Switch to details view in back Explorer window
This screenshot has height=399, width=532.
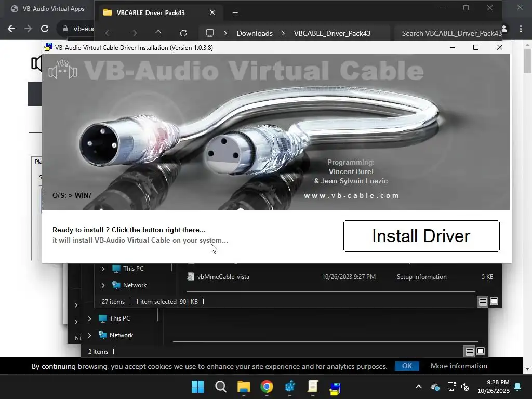pos(469,352)
